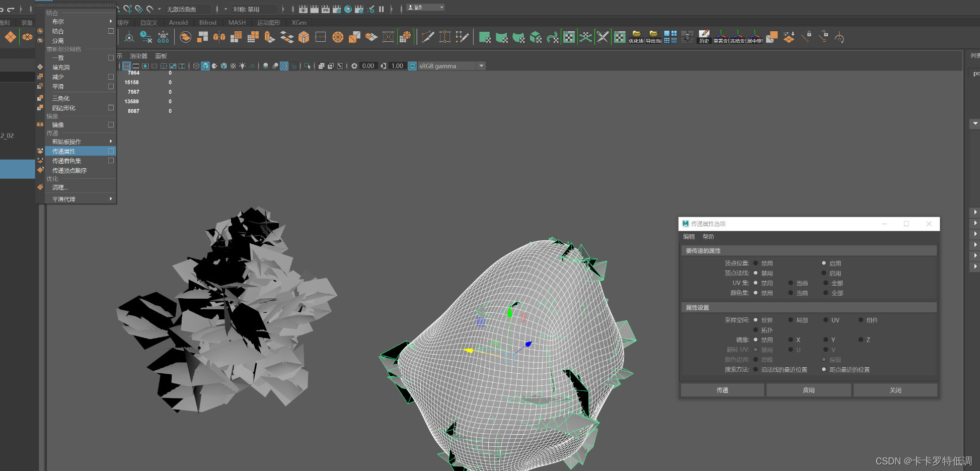
Task: Click the 优化场景 folder shelf icon
Action: click(636, 37)
